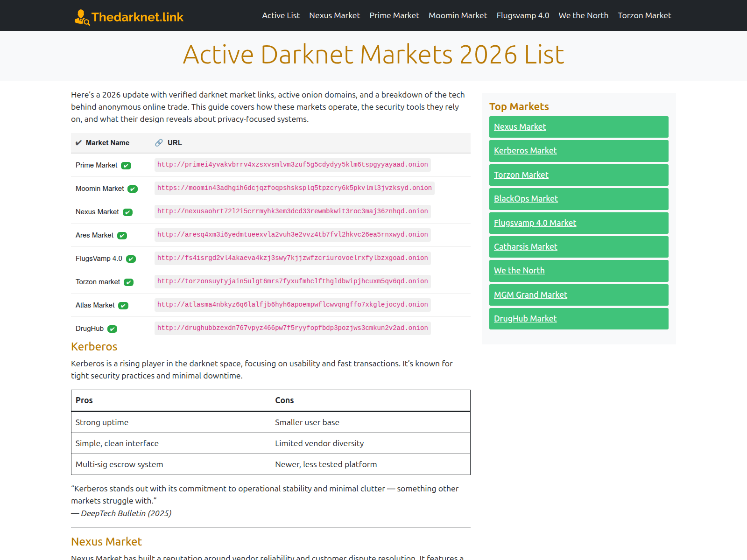Click the Ares Market onion URL
The image size is (747, 560).
pos(292,235)
